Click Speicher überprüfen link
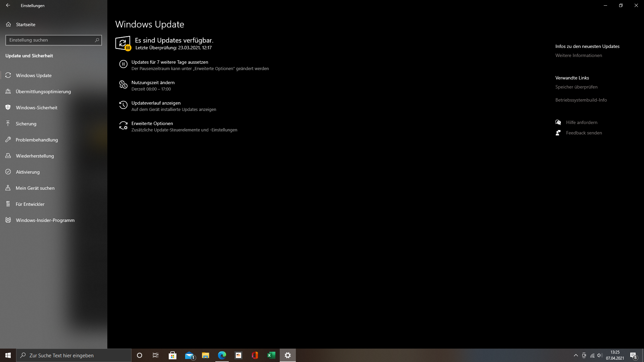 [576, 87]
